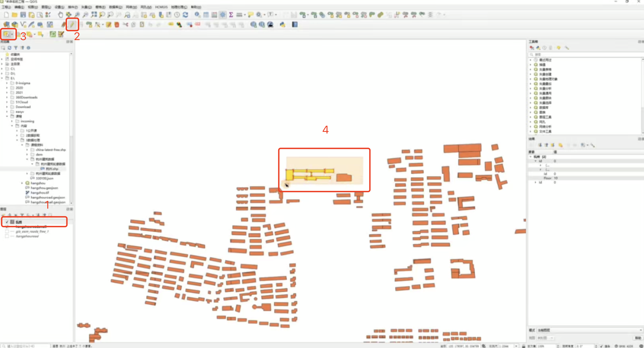Click the Refresh map icon

click(x=185, y=15)
